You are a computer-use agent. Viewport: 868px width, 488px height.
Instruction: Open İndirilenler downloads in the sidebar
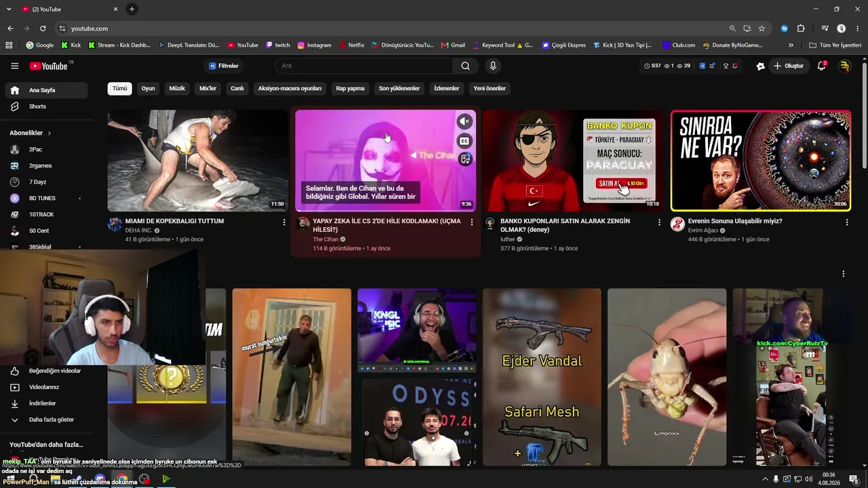[46, 403]
